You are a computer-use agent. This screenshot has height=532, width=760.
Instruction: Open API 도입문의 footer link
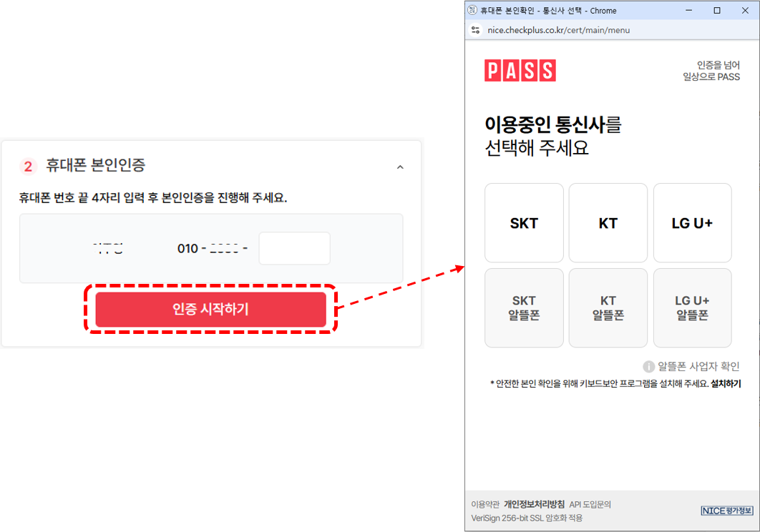pos(590,504)
